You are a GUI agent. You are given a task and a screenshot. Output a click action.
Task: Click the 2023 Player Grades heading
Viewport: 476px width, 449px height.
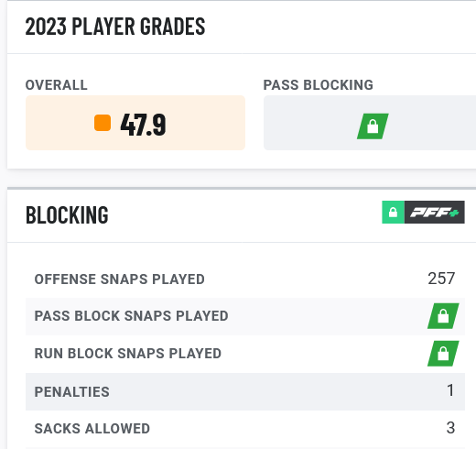(x=115, y=27)
